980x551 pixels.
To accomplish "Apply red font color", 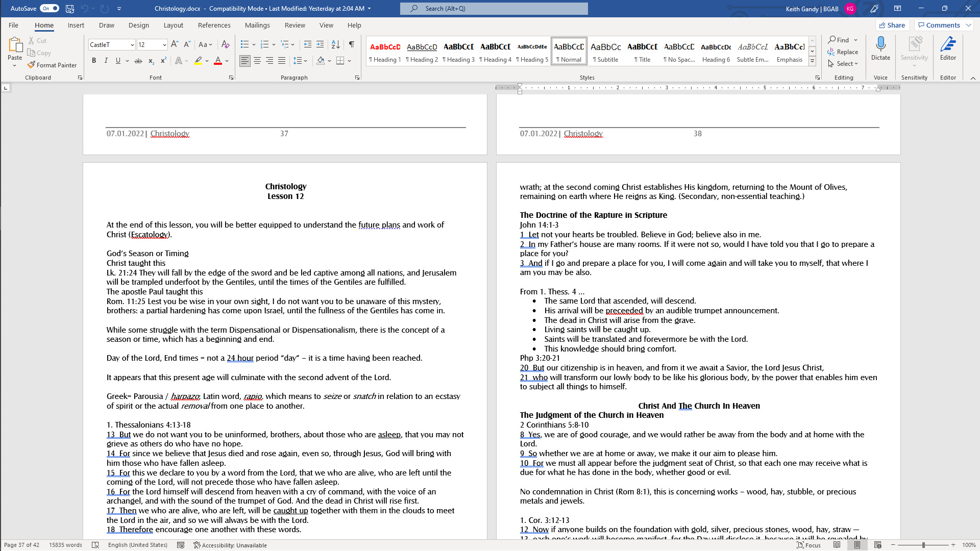I will point(218,61).
